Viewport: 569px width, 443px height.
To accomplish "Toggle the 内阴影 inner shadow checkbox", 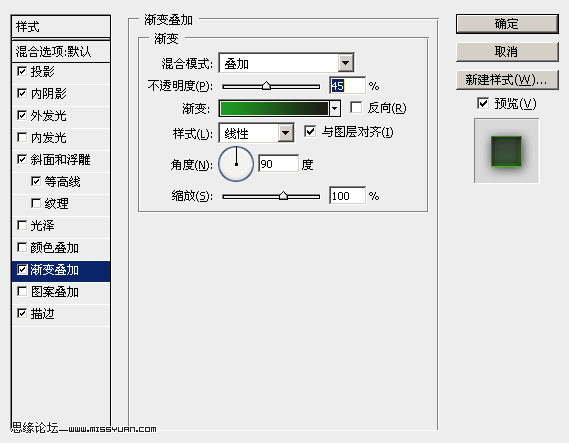I will coord(22,93).
